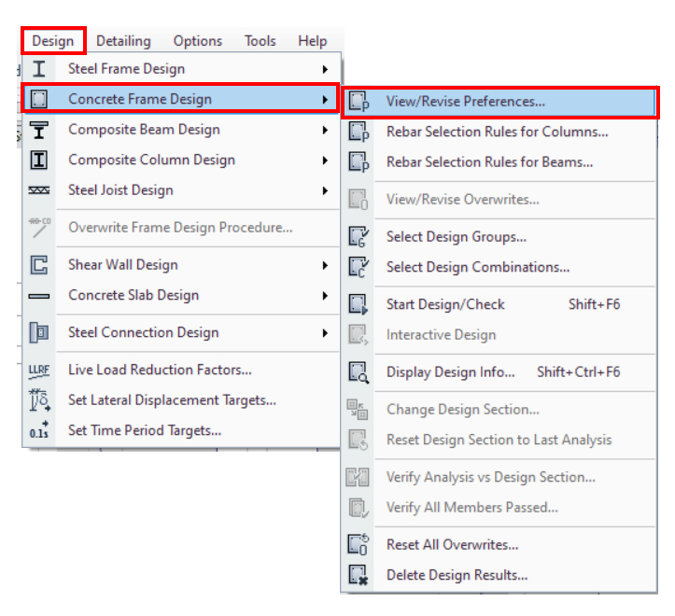Expand the Composite Beam Design submenu arrow
This screenshot has height=616, width=675.
click(x=325, y=130)
